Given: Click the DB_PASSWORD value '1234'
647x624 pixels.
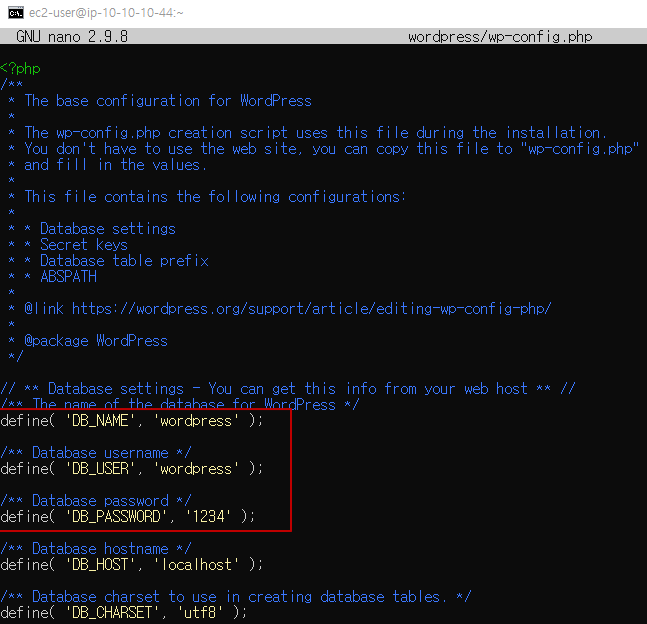Looking at the screenshot, I should click(208, 517).
